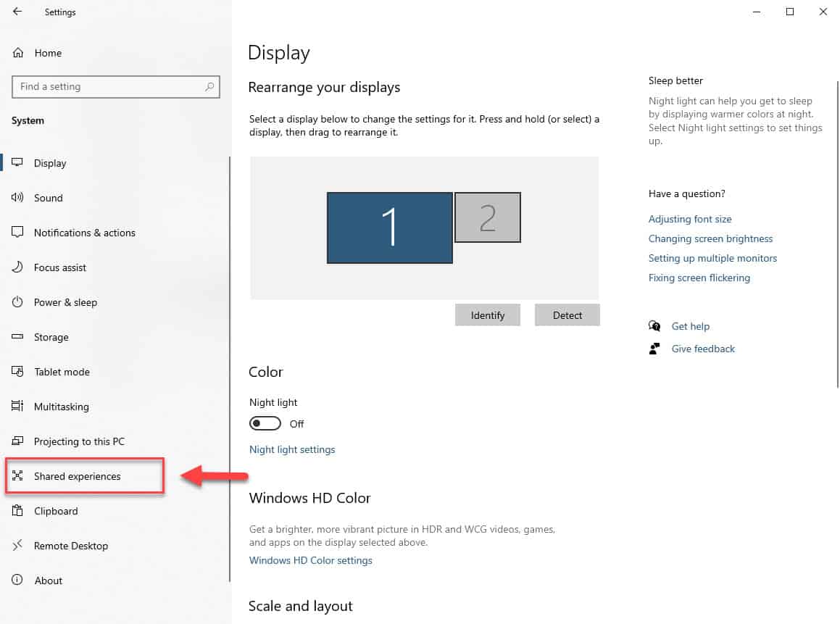This screenshot has height=624, width=840.
Task: Open Changing screen brightness link
Action: click(x=710, y=239)
